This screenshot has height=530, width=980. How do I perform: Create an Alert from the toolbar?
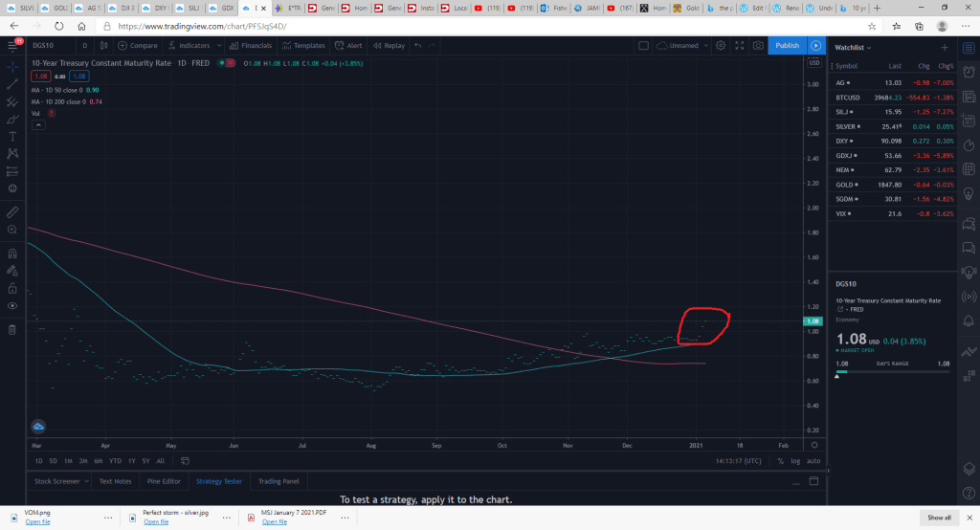click(349, 45)
